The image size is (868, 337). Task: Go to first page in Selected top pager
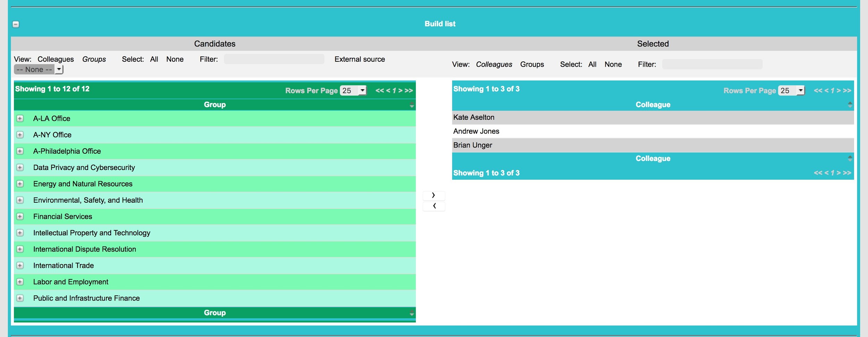point(818,91)
